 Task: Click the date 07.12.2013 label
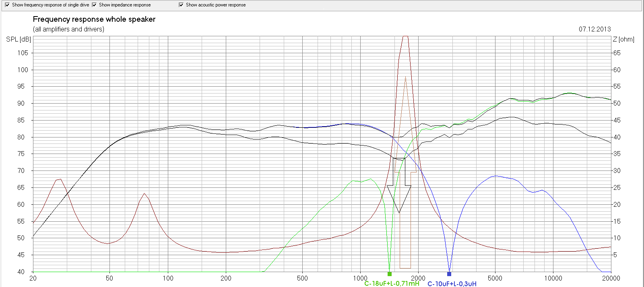click(594, 29)
